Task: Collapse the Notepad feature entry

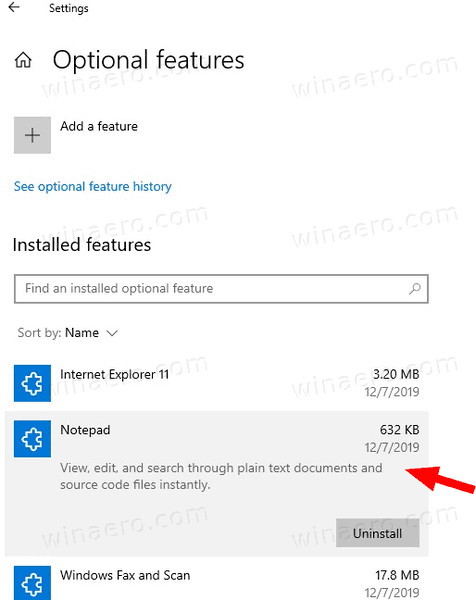Action: click(217, 438)
